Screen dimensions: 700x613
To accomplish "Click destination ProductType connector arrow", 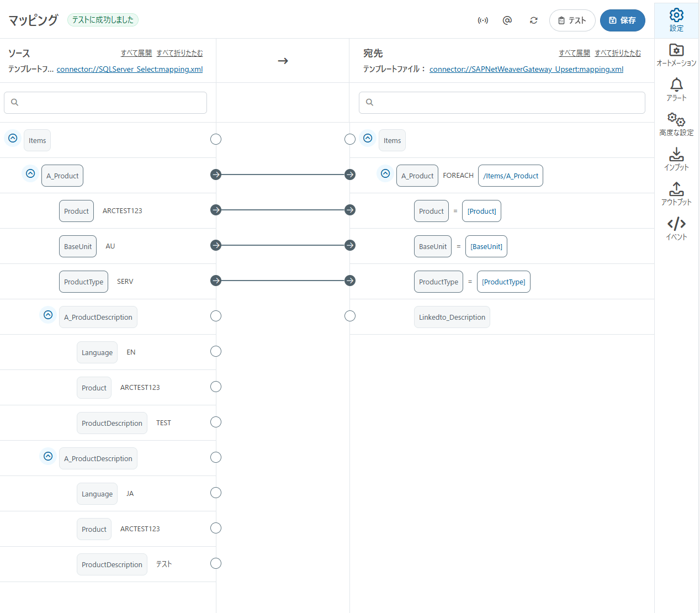I will 350,281.
